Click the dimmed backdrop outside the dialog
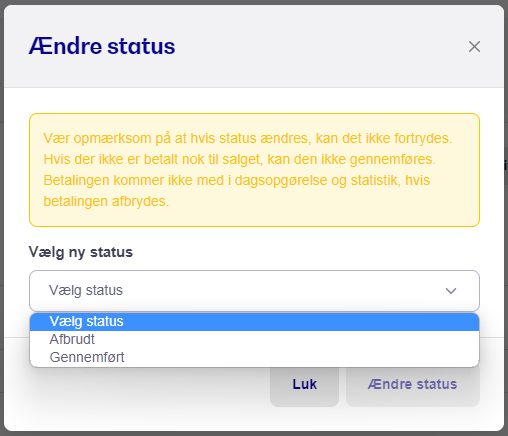 [x=506, y=217]
